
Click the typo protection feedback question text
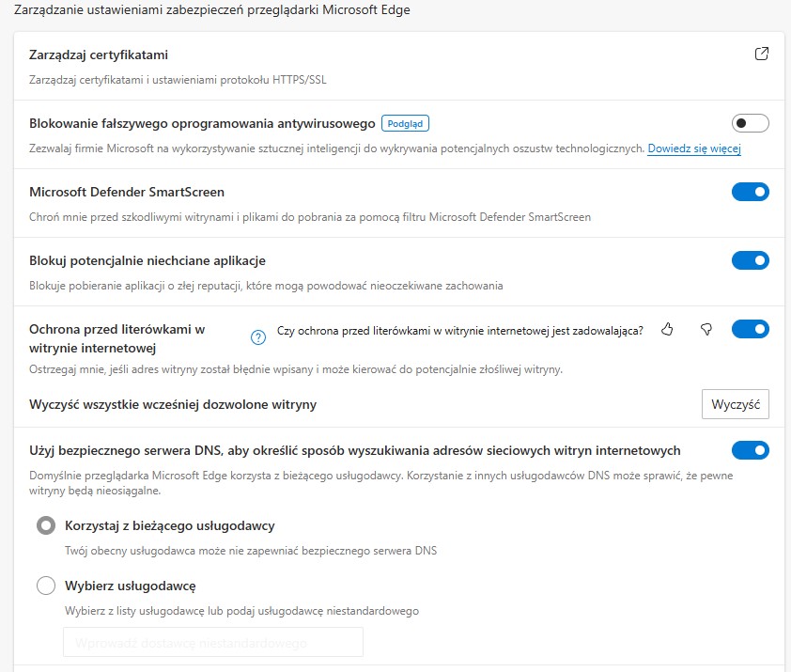pos(460,330)
